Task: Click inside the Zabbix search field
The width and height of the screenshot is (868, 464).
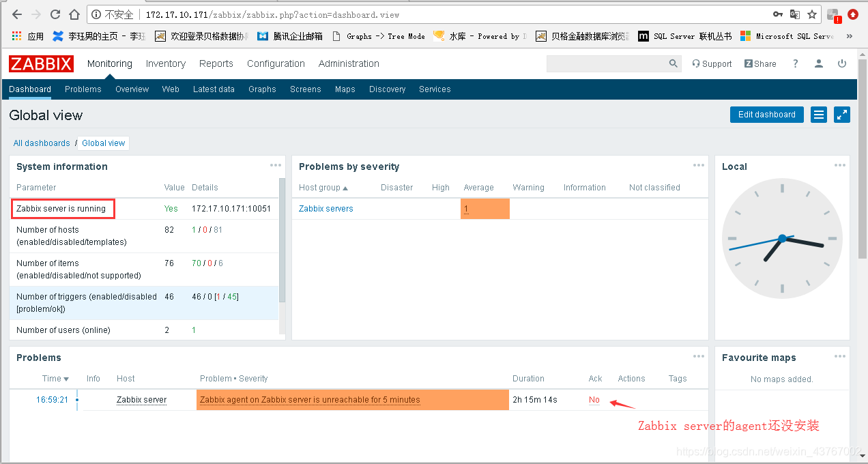Action: point(607,63)
